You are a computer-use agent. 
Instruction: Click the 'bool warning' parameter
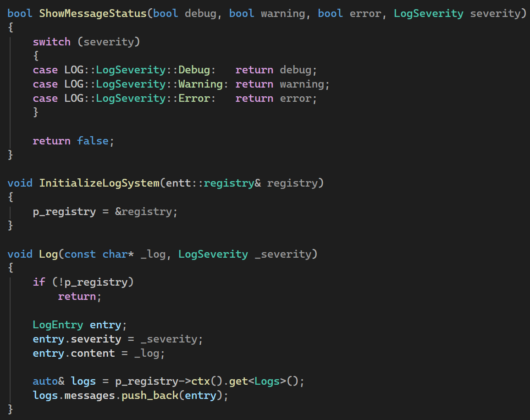click(267, 14)
